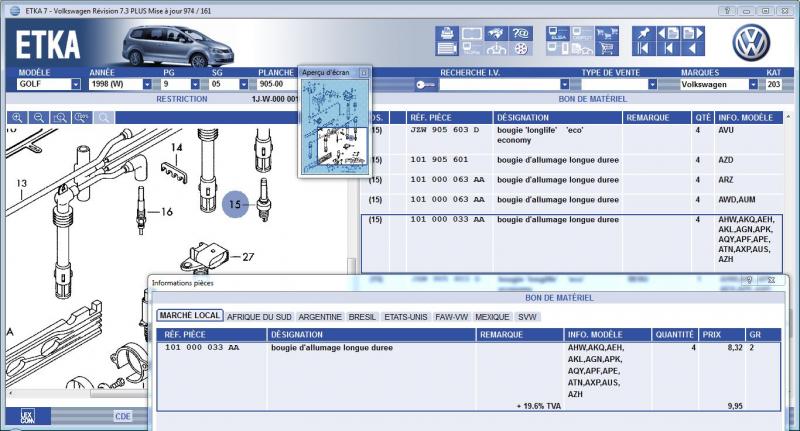Switch to the Etats-Unis tab

406,317
